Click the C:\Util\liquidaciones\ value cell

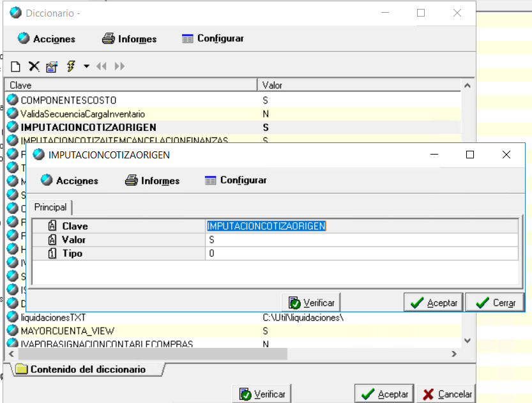303,317
